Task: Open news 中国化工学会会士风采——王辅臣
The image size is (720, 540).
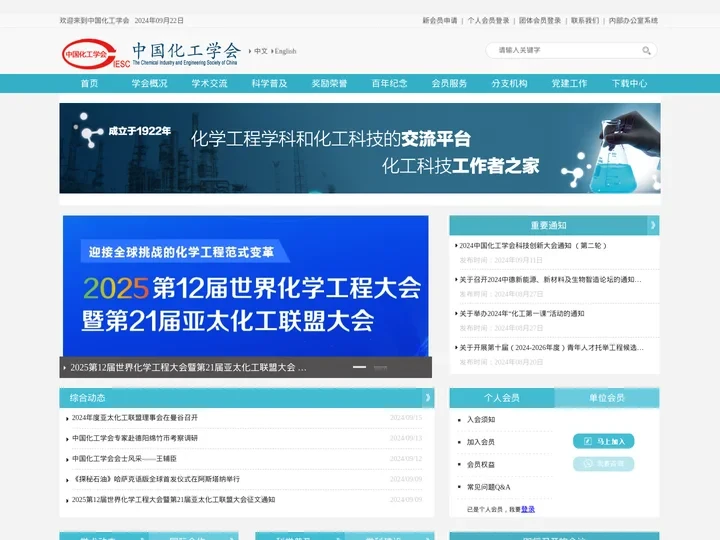Action: coord(124,459)
